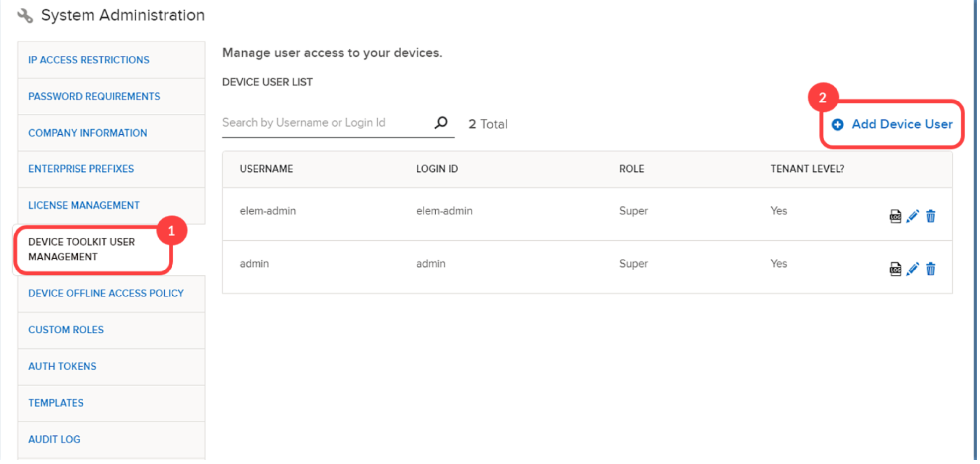Open log icon for elem-admin user
This screenshot has width=980, height=464.
click(x=895, y=216)
